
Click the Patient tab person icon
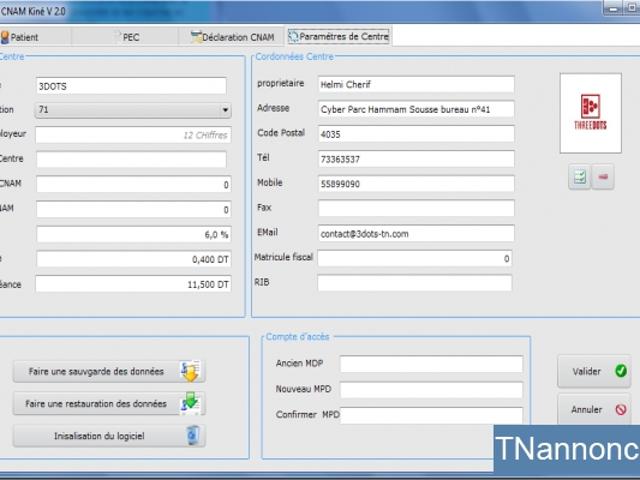(5, 37)
